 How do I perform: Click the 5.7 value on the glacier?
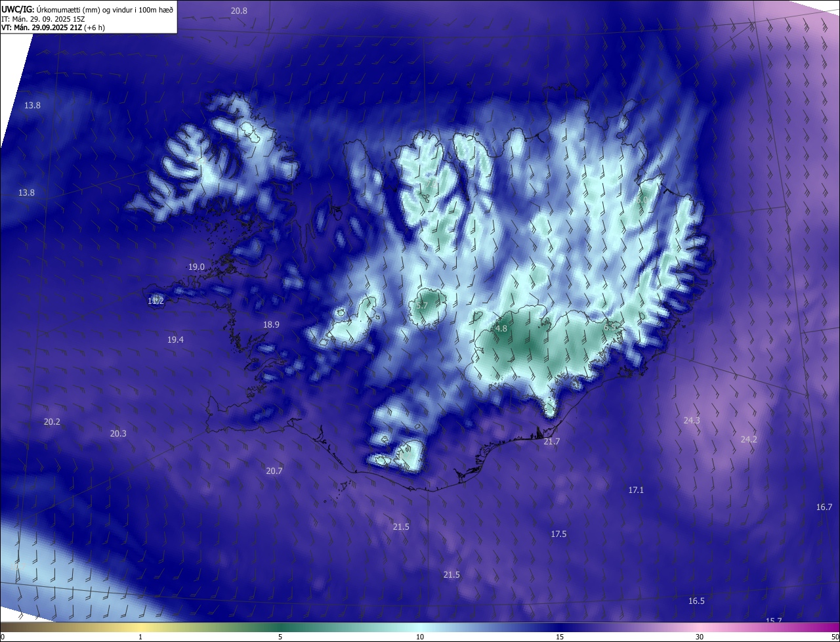click(x=421, y=306)
